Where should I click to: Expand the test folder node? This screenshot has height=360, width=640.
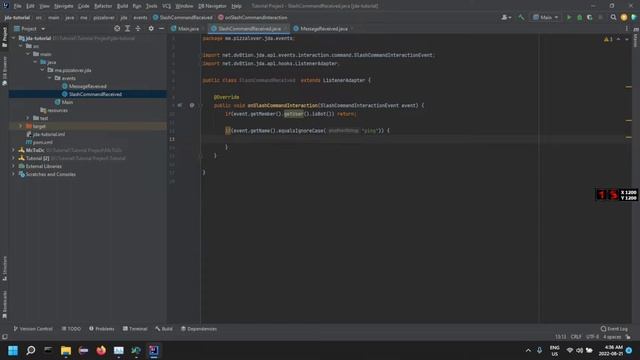(28, 118)
